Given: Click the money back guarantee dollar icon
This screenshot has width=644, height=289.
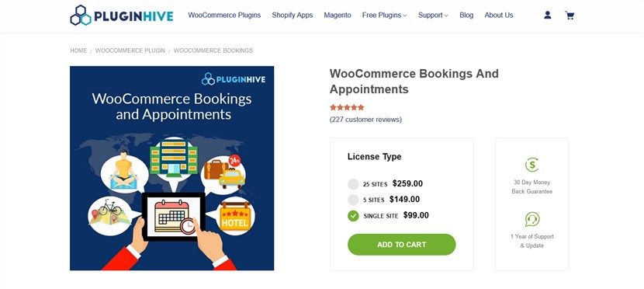Looking at the screenshot, I should [531, 165].
